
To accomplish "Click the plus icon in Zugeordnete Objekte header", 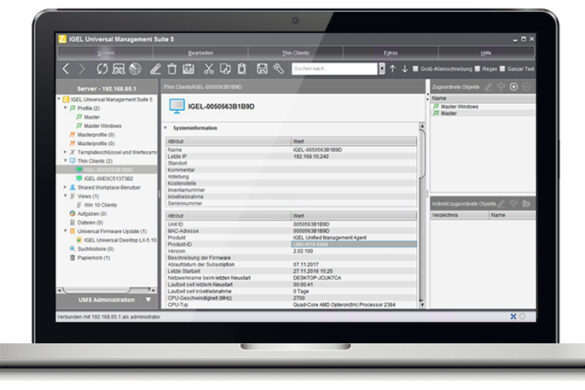I will point(514,87).
